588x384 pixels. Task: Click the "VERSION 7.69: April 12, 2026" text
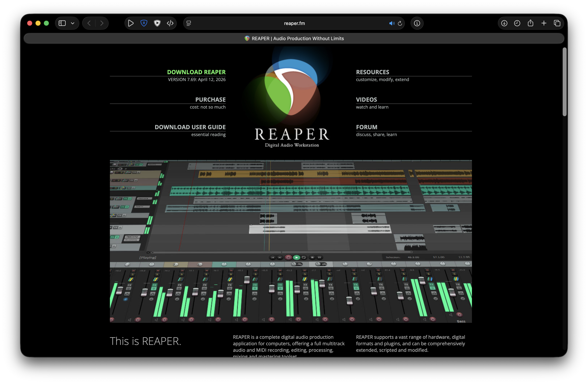coord(197,79)
